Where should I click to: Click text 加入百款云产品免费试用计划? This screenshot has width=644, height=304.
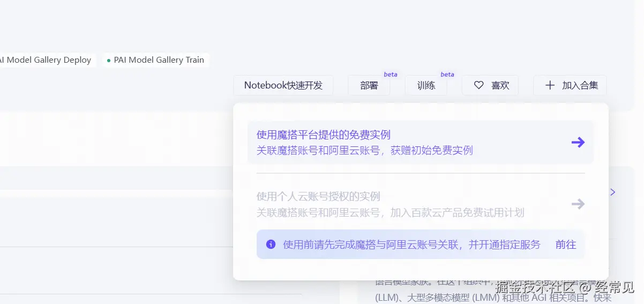pos(457,213)
